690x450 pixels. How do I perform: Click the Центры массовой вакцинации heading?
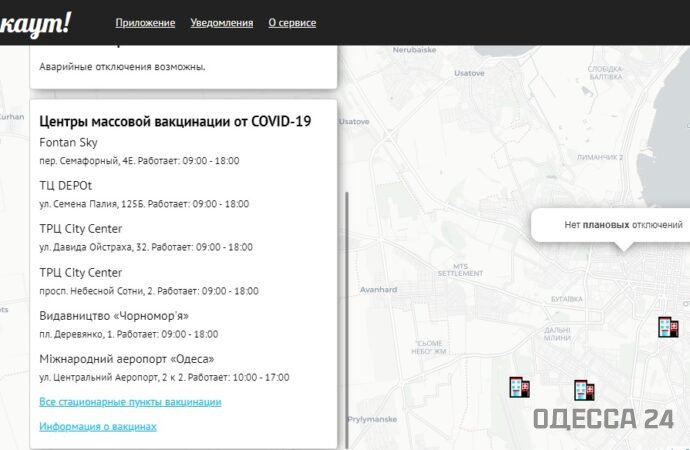(x=175, y=122)
